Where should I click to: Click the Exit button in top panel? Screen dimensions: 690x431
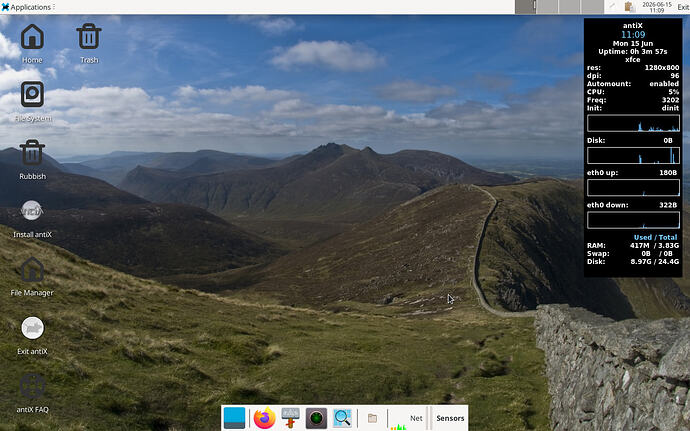coord(683,7)
